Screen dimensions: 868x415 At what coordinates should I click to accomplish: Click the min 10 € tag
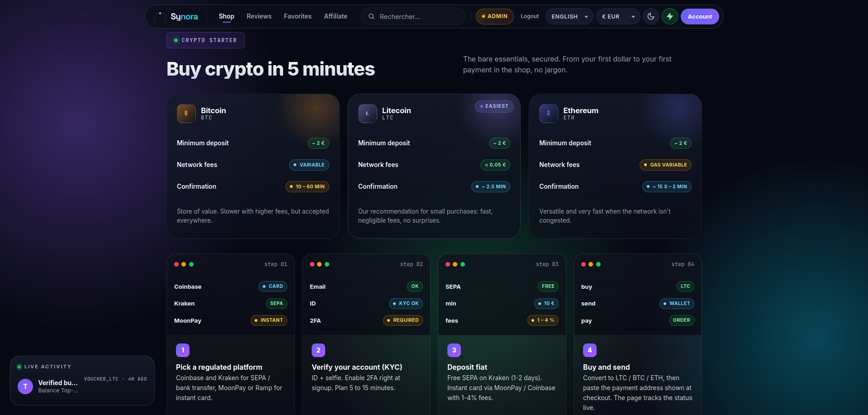tap(546, 304)
